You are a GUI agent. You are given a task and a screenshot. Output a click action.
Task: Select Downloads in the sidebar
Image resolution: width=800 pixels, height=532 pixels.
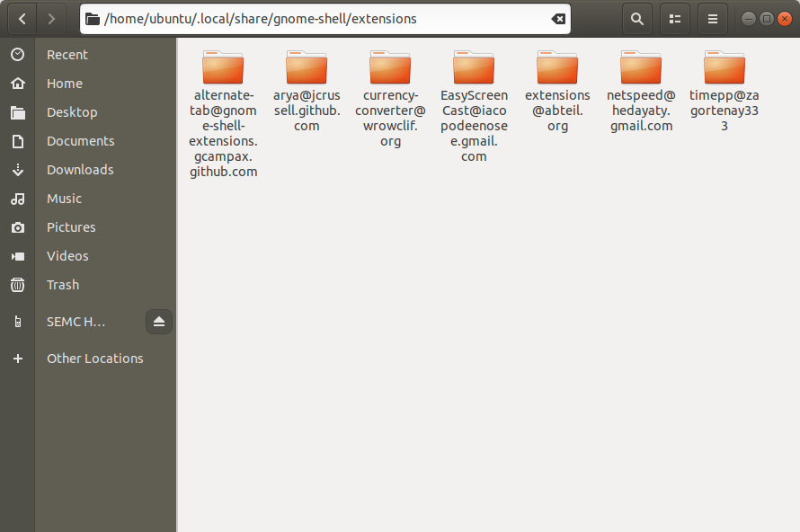(x=80, y=169)
